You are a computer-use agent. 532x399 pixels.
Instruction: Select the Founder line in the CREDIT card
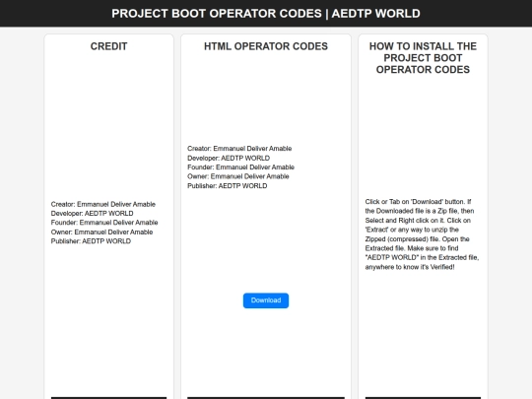(104, 223)
